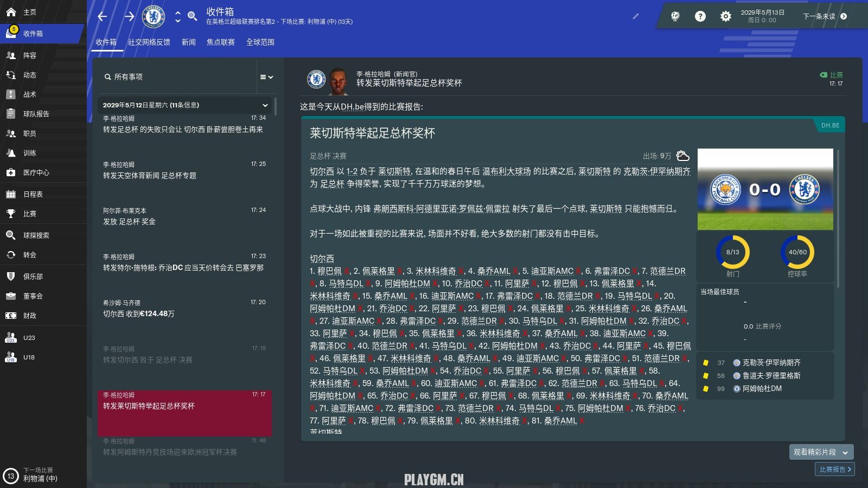
Task: Switch to the 焦点联赛 tab
Action: (x=220, y=42)
